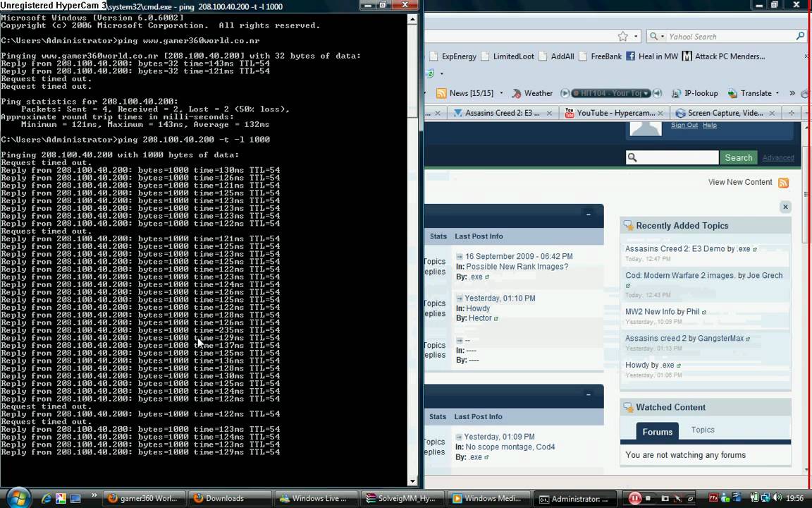The image size is (812, 508).
Task: Show more toolbar items chevron
Action: click(792, 93)
